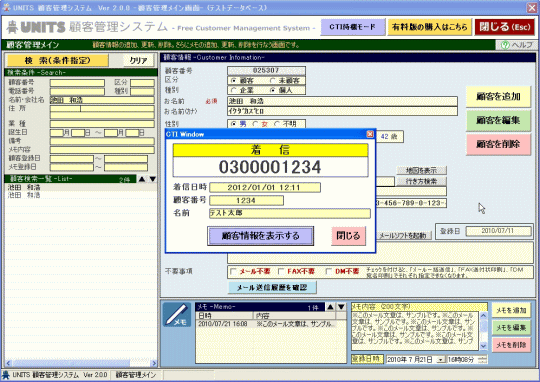
Task: Click the memo content scrollbar down arrow
Action: (483, 346)
